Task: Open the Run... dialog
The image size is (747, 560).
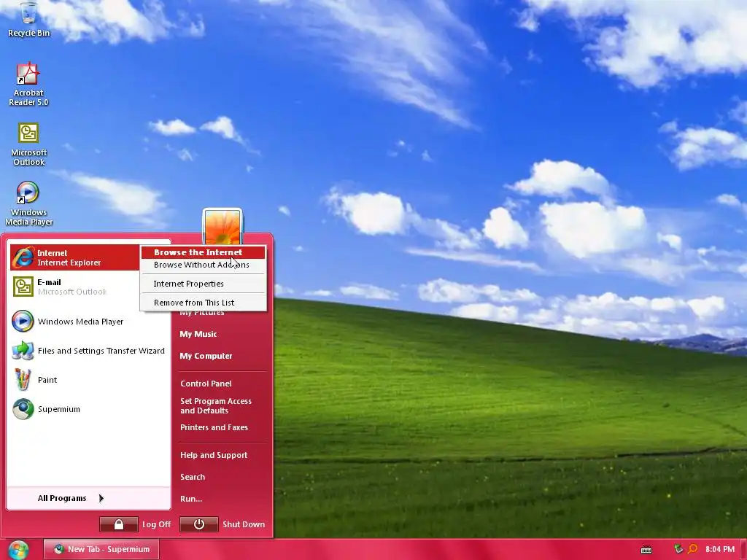Action: (191, 499)
